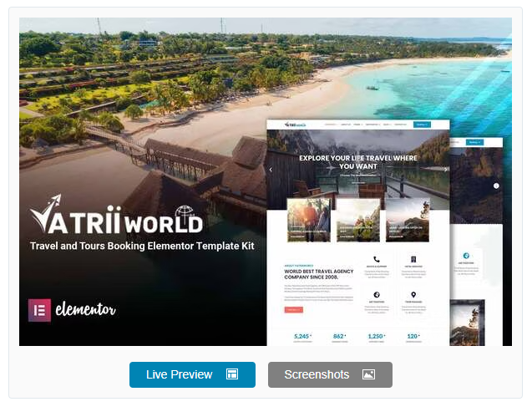Click the '1,250' counter value
Viewport: 532px width, 417px height.
(x=377, y=336)
